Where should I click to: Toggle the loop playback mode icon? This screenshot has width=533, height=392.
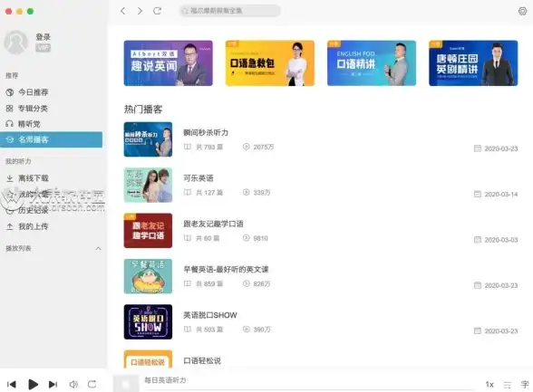click(92, 384)
